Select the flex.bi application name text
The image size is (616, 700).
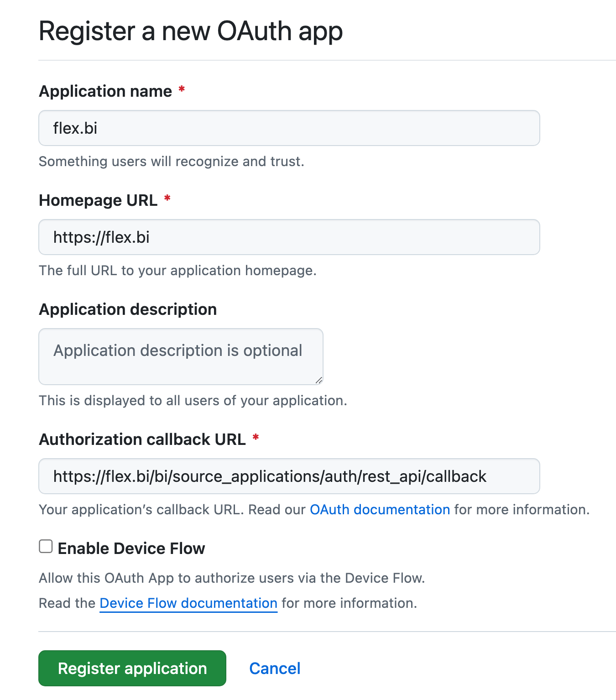tap(75, 128)
